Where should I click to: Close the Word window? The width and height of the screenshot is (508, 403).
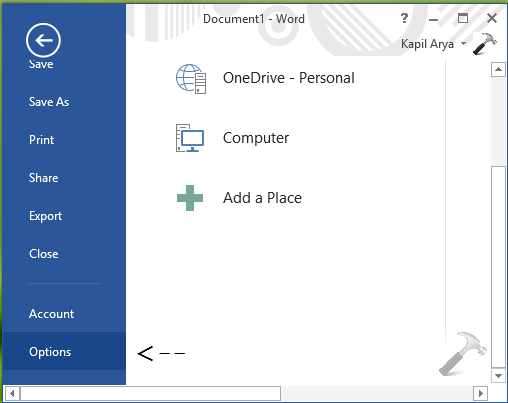(x=492, y=18)
